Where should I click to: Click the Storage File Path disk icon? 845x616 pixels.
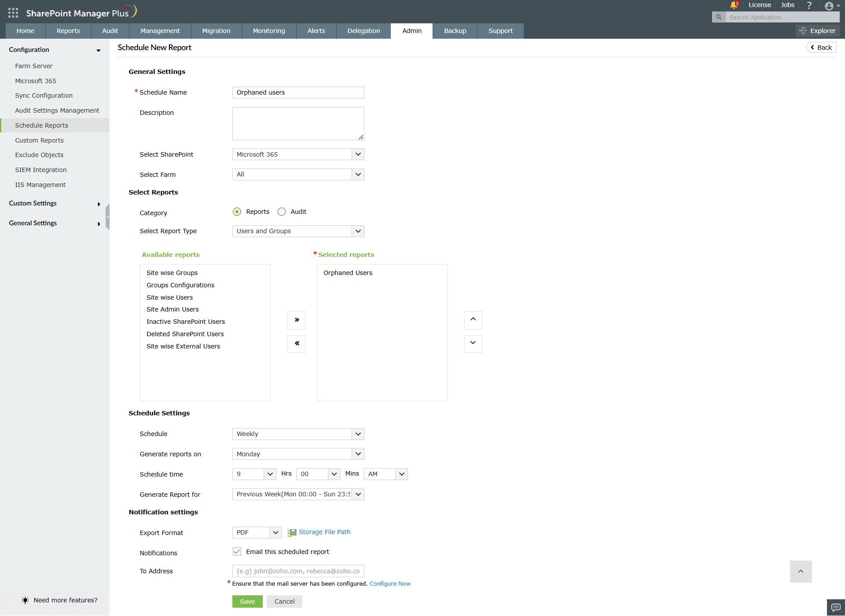pos(291,532)
